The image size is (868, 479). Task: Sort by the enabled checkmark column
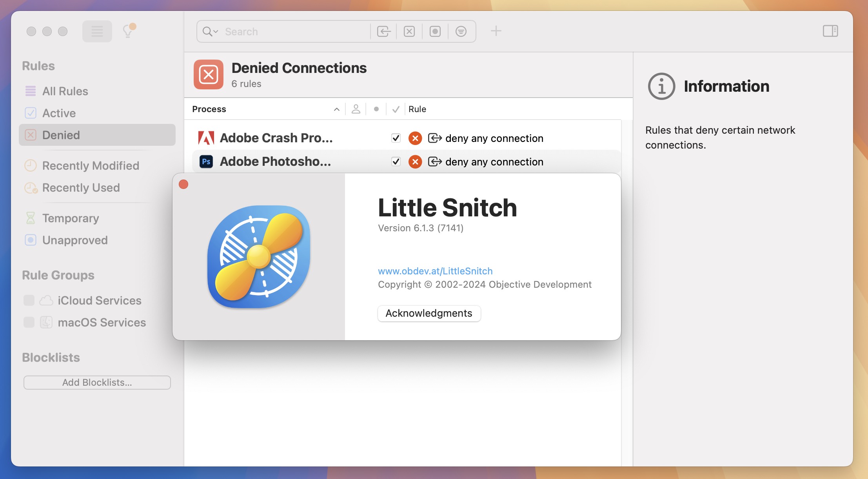(396, 109)
